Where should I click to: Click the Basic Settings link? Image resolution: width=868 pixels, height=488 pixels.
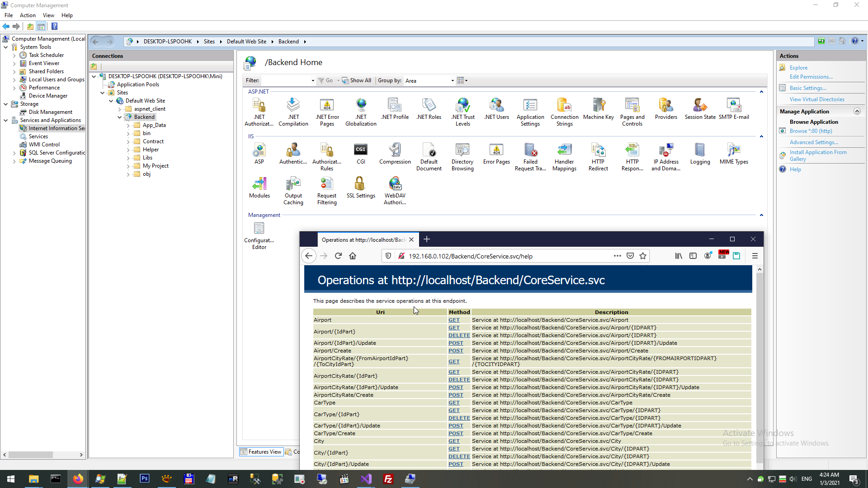pos(807,88)
